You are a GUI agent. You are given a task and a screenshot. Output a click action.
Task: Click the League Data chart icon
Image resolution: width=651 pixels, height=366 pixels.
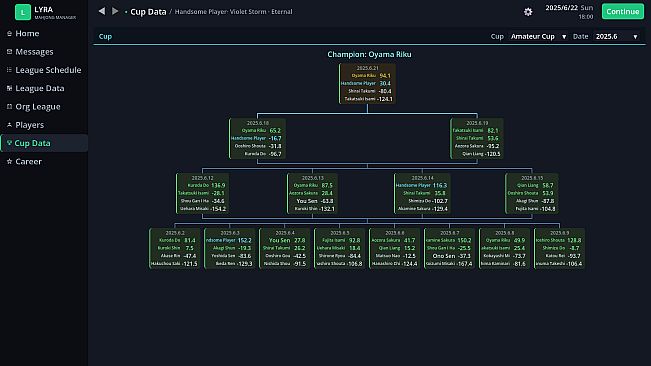click(9, 88)
